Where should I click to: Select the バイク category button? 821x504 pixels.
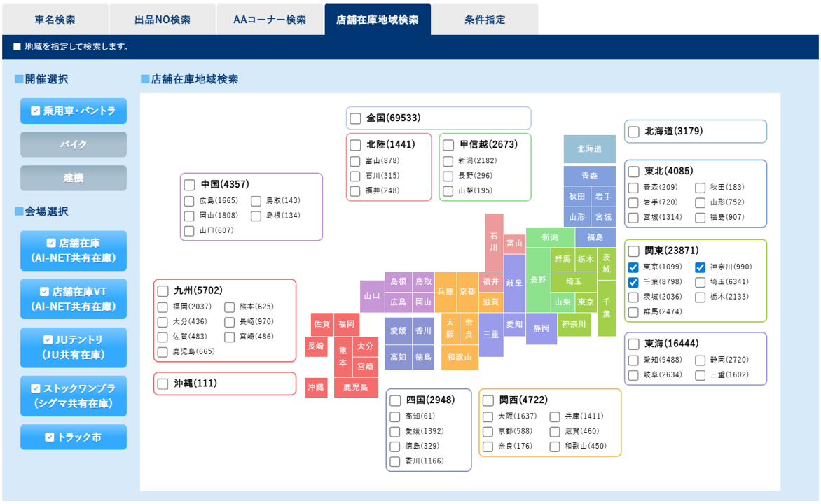point(73,144)
